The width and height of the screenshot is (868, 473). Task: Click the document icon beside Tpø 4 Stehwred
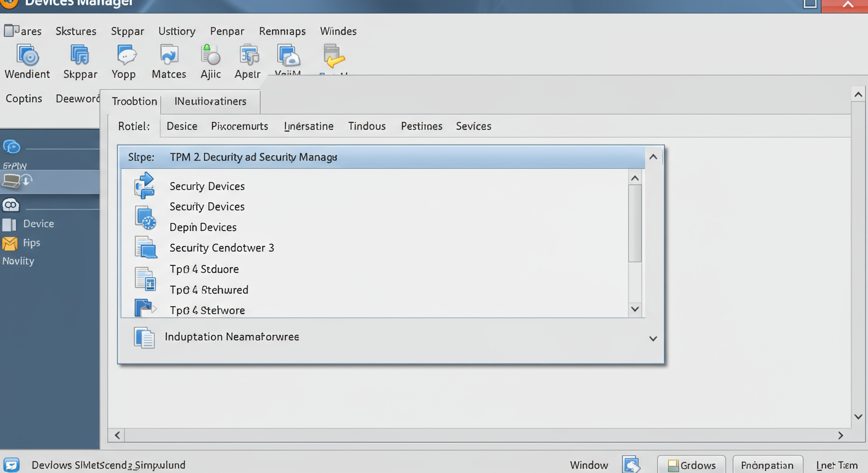[145, 278]
